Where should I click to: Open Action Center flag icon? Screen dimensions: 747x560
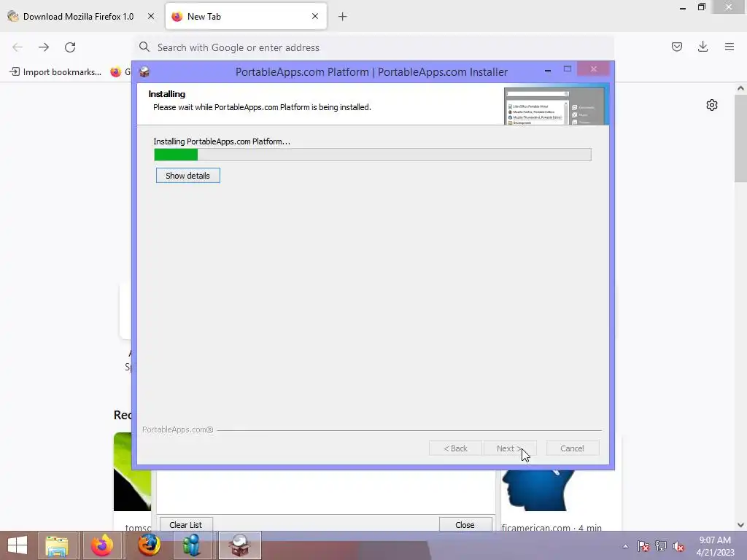pyautogui.click(x=643, y=547)
